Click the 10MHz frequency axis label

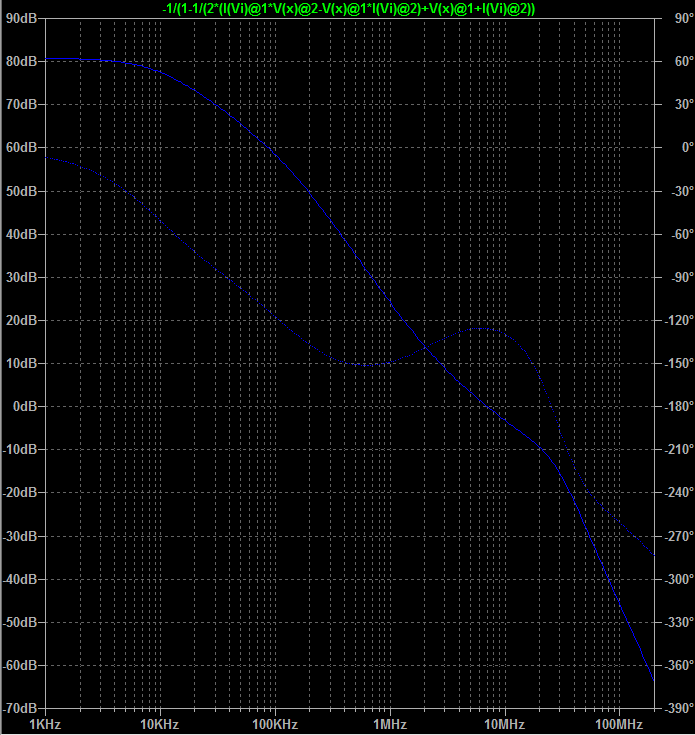(x=505, y=725)
